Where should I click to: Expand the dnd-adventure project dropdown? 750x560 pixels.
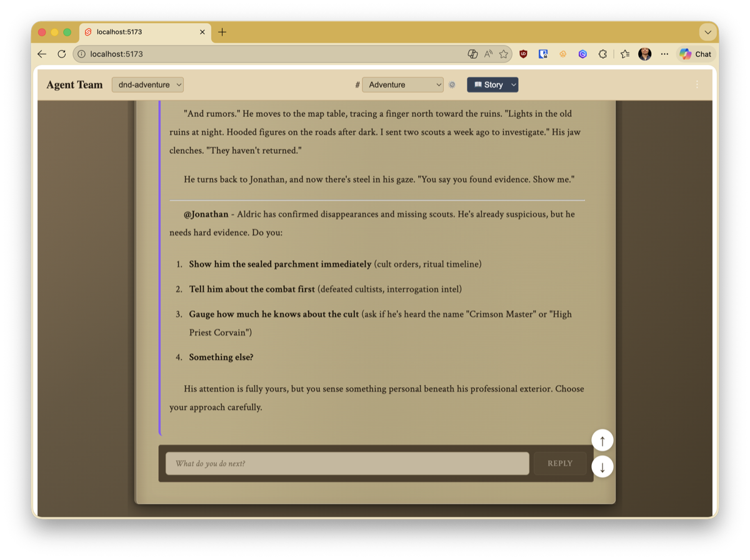click(x=147, y=85)
